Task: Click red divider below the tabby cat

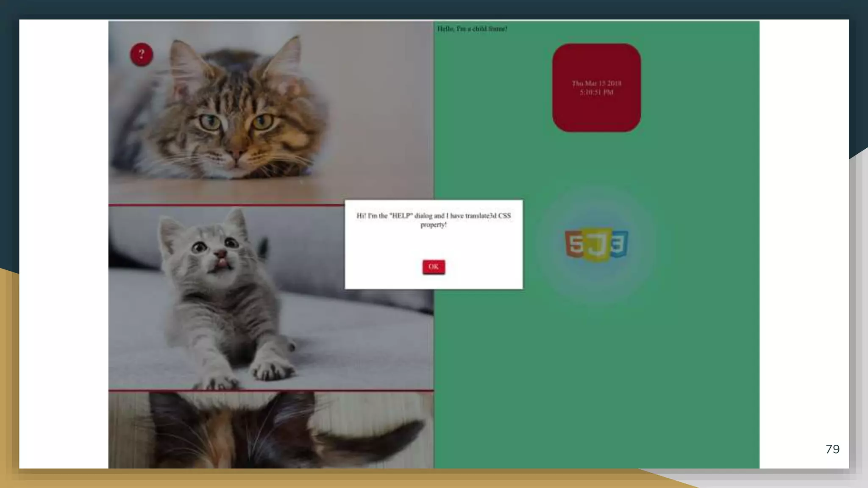Action: [x=225, y=205]
